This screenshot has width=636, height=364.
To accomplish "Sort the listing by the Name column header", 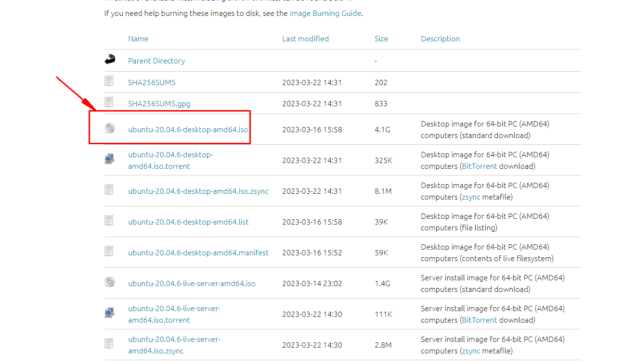I will (x=138, y=38).
